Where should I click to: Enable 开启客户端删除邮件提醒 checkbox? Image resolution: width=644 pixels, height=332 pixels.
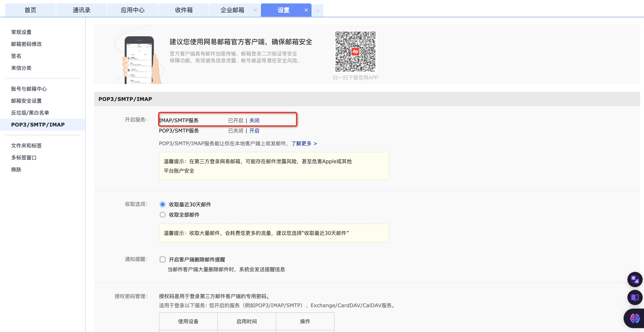[163, 259]
